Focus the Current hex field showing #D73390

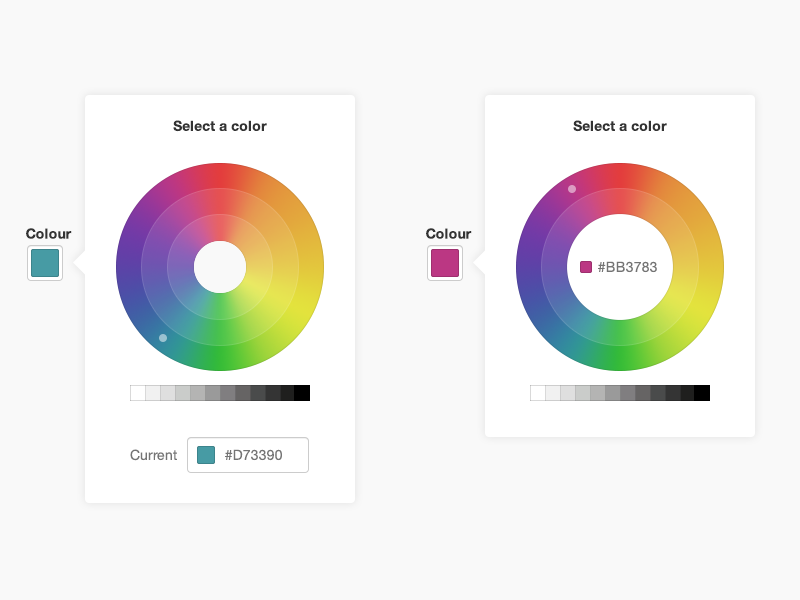[248, 455]
